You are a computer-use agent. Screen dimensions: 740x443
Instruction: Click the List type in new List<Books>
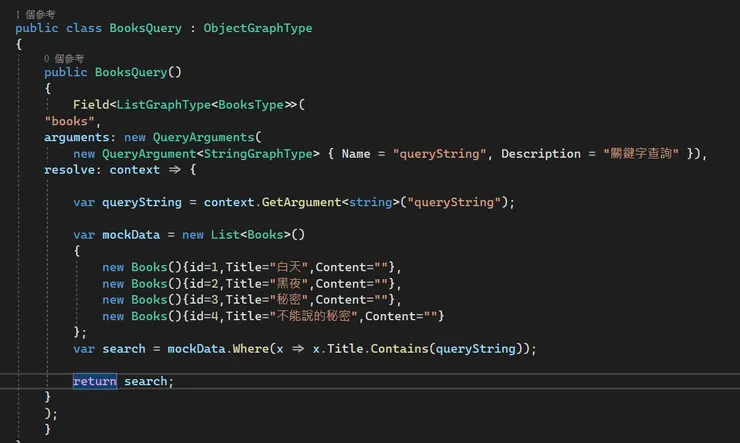point(225,235)
